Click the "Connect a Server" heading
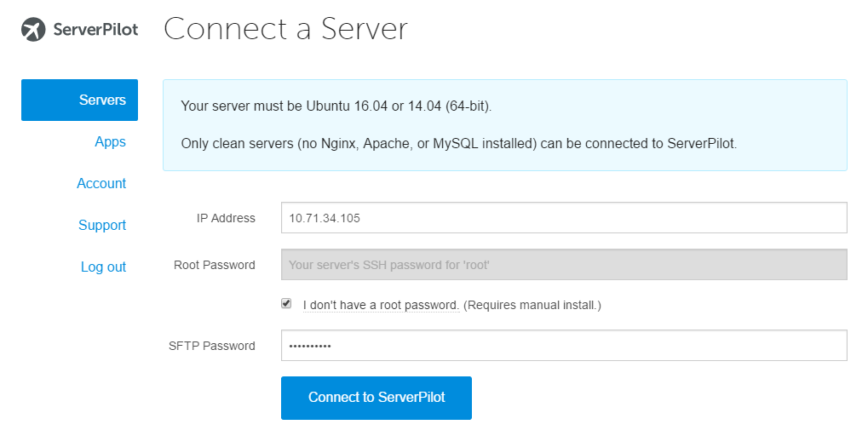The width and height of the screenshot is (868, 436). tap(285, 29)
